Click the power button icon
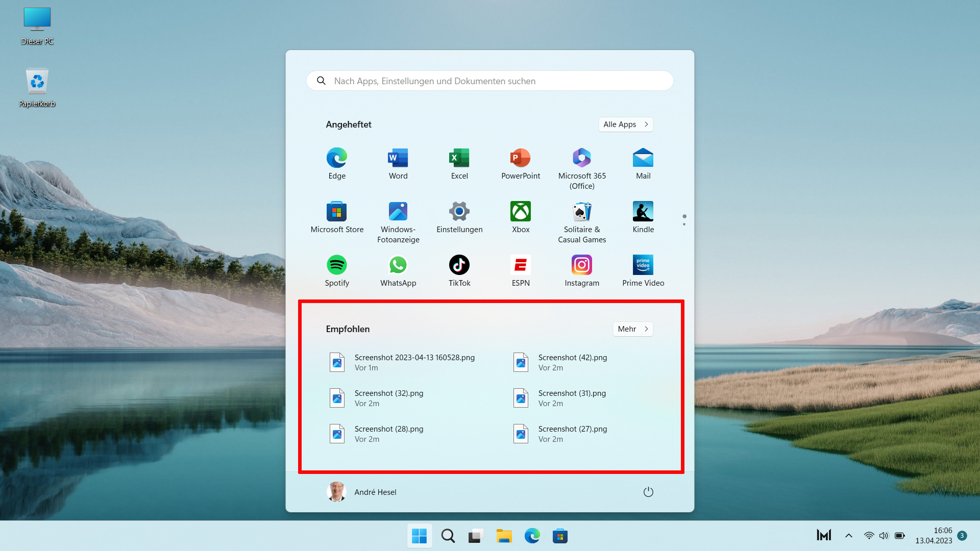Image resolution: width=980 pixels, height=551 pixels. click(x=648, y=492)
